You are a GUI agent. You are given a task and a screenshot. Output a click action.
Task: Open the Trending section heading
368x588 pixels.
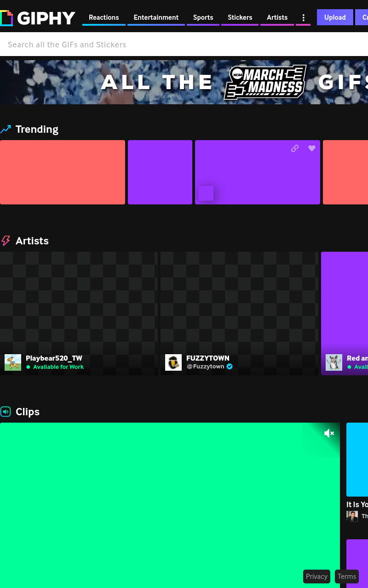pos(37,129)
